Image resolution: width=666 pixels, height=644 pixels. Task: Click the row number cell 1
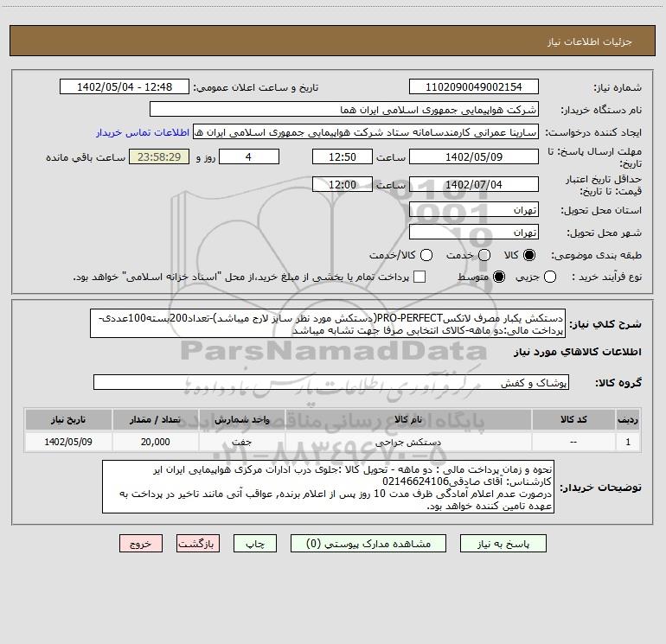coord(628,442)
